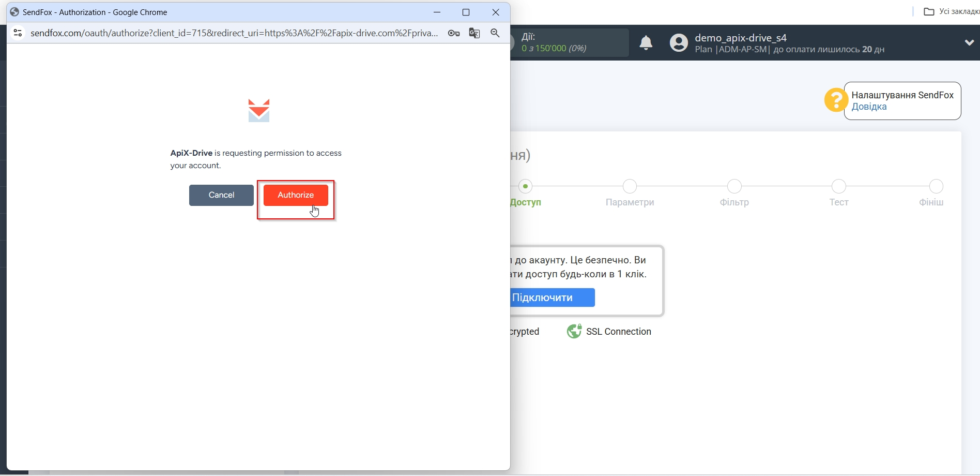Click the zoom magnifier icon in address bar

click(x=495, y=33)
